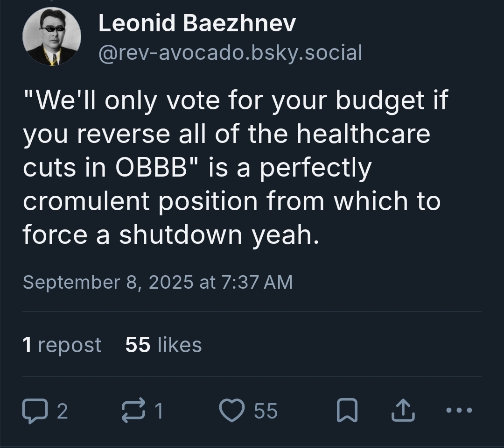
Task: Open the @rev-avocado.bsky.social handle link
Action: click(x=230, y=53)
